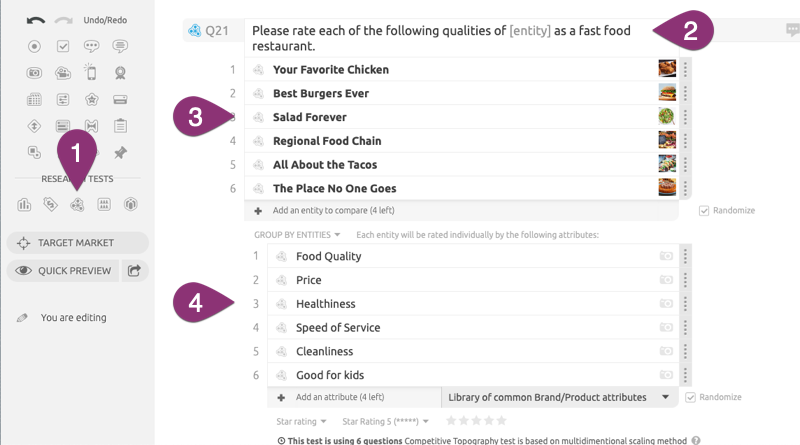800x445 pixels.
Task: Select the checkbox question type icon
Action: [63, 46]
